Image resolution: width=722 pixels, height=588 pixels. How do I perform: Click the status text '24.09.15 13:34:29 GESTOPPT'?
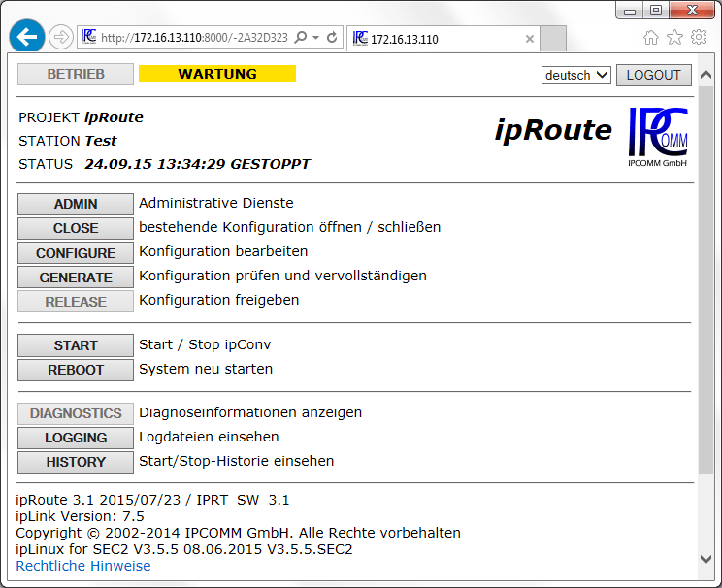[198, 164]
